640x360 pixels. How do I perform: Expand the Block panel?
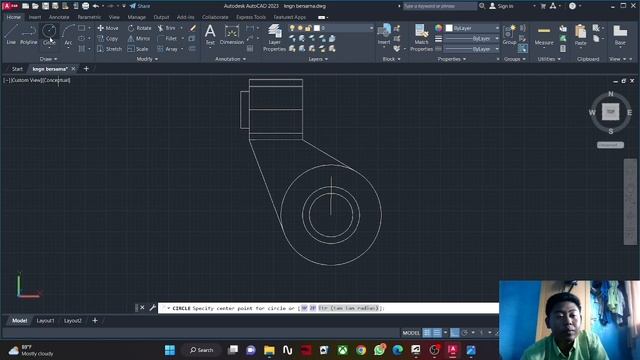391,59
